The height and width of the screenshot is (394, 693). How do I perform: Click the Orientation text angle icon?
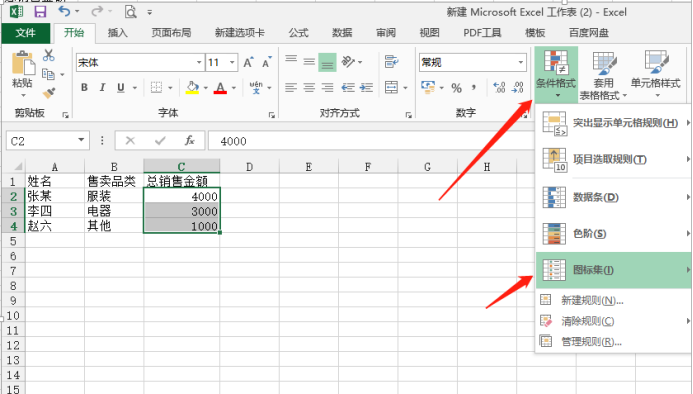coord(349,62)
